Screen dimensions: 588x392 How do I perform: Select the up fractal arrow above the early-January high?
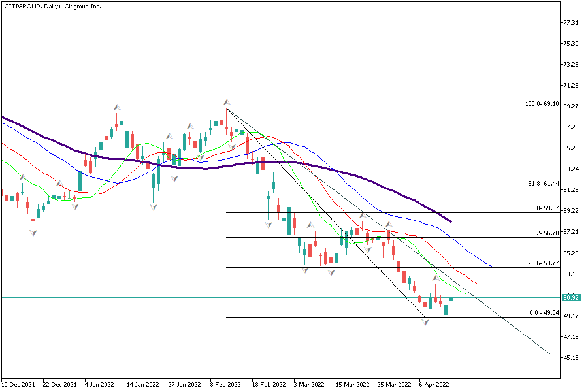click(117, 106)
